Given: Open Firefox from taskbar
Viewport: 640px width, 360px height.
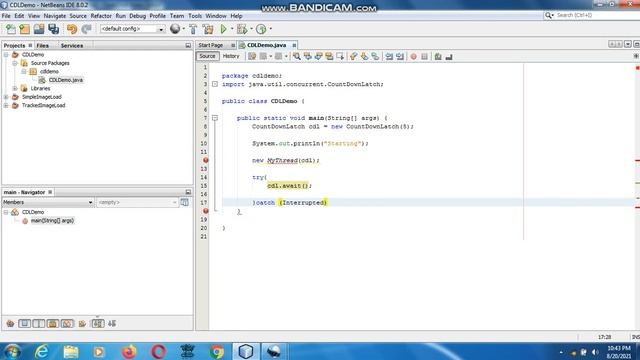Looking at the screenshot, I should pyautogui.click(x=129, y=351).
